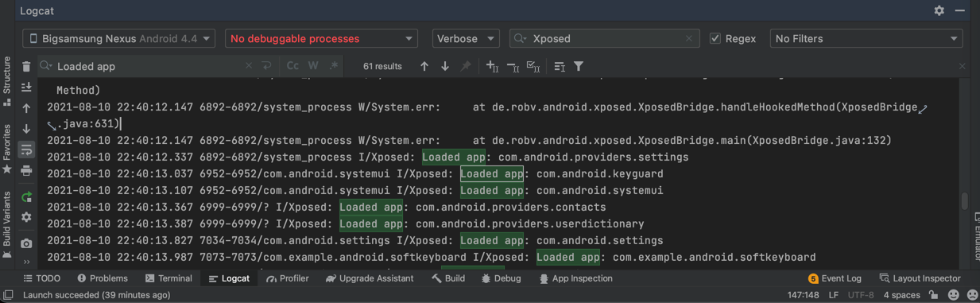Open find filter funnel options
This screenshot has height=303, width=980.
579,66
